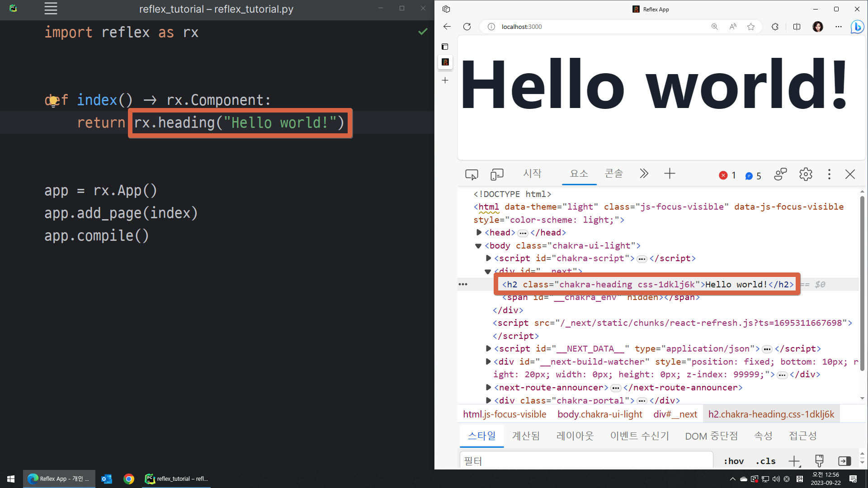Open Chrome from the Windows taskbar
868x488 pixels.
(x=129, y=479)
